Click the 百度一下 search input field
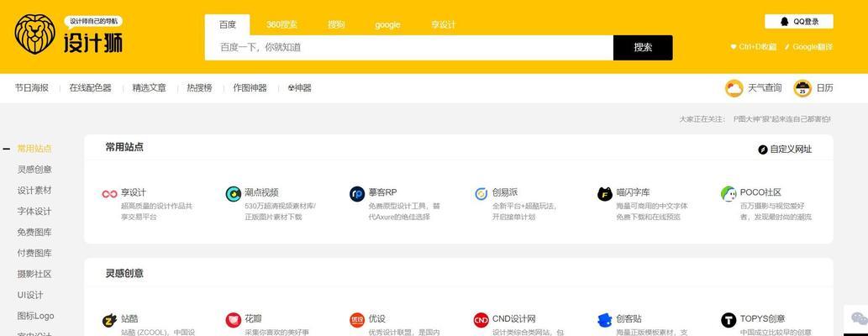This screenshot has width=868, height=336. [409, 48]
